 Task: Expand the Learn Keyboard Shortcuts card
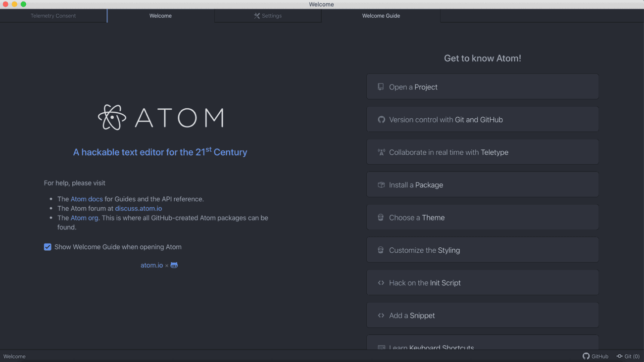483,343
